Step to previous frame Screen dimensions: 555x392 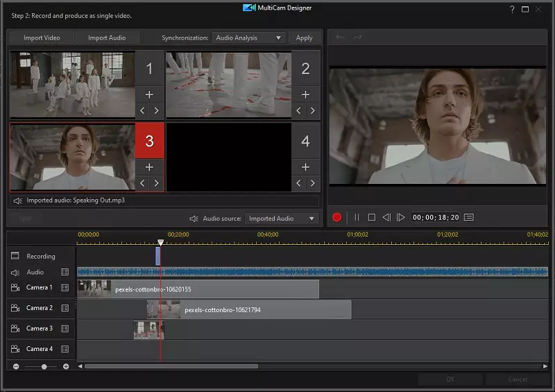(386, 217)
